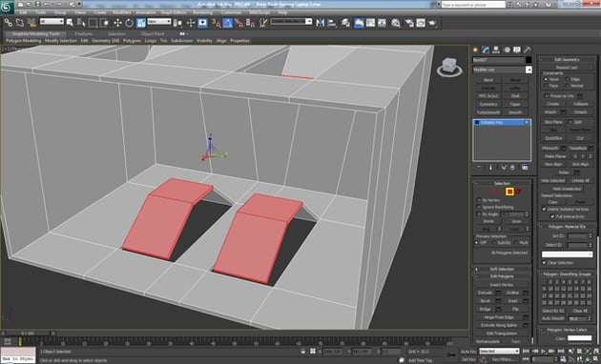Click the Grow selection button
601x364 pixels.
516,221
